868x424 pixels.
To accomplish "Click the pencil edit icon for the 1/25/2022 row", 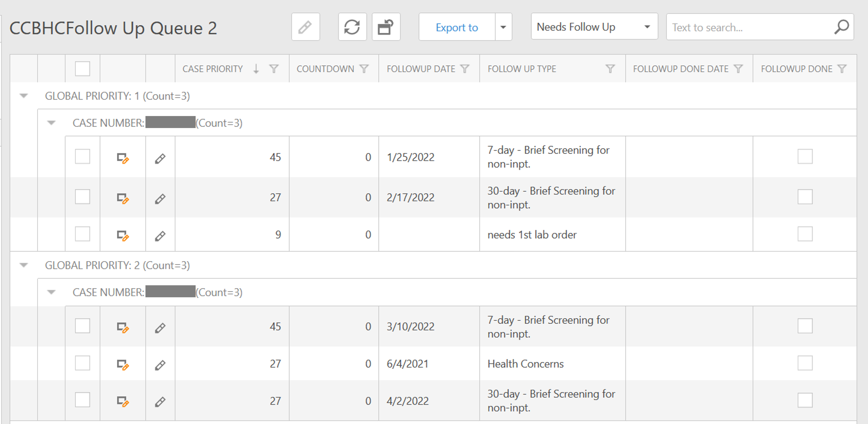I will click(160, 158).
